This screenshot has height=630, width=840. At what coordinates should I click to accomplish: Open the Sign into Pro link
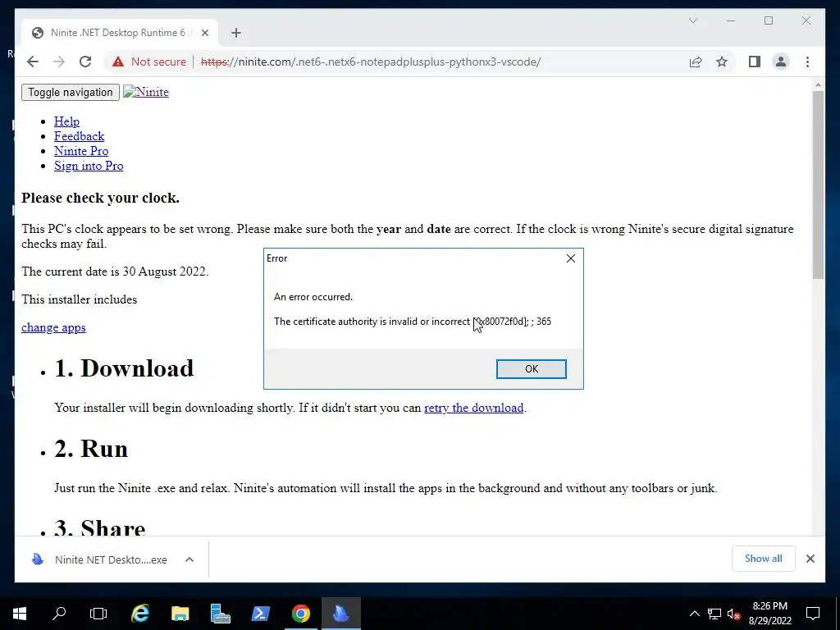pyautogui.click(x=89, y=166)
